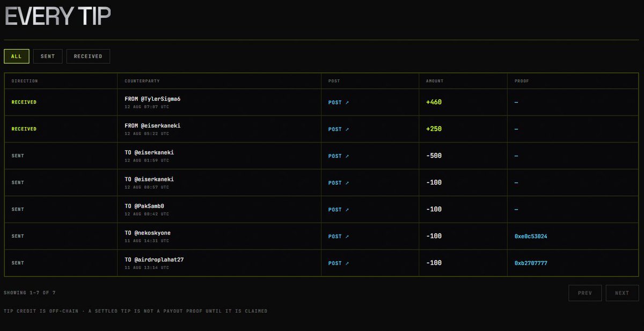Click the 11 AUG 14:31 UTC timestamp

[147, 241]
